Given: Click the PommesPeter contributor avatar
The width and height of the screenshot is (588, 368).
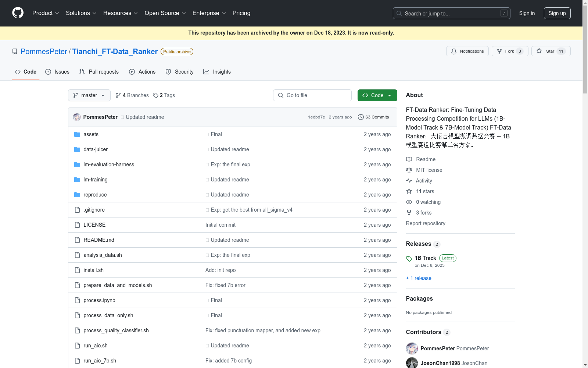Looking at the screenshot, I should pos(412,348).
